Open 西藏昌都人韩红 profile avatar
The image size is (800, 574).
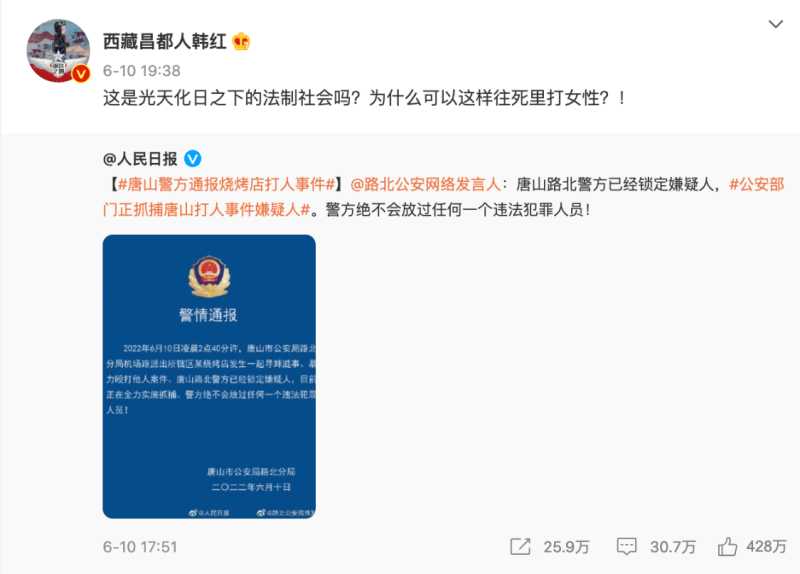pos(58,51)
